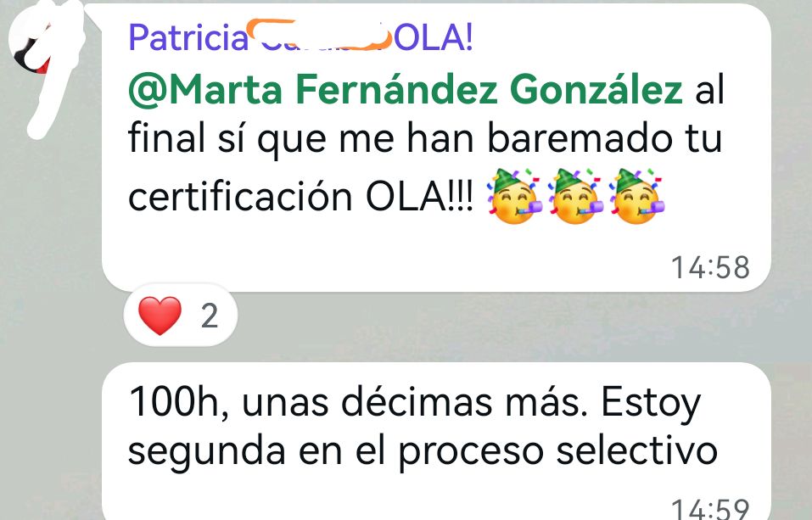Click the 14:58 message timestamp

pos(710,268)
